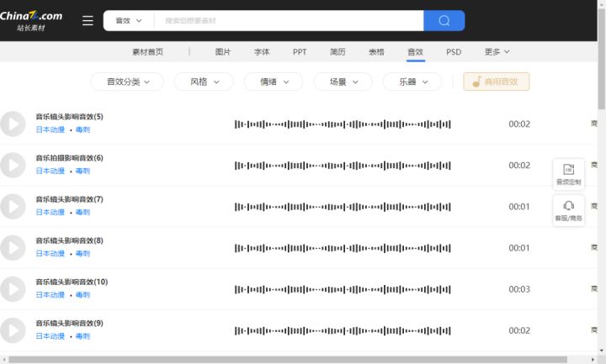The width and height of the screenshot is (606, 364).
Task: Play 音乐镜头影响音效(7) track
Action: tap(13, 207)
